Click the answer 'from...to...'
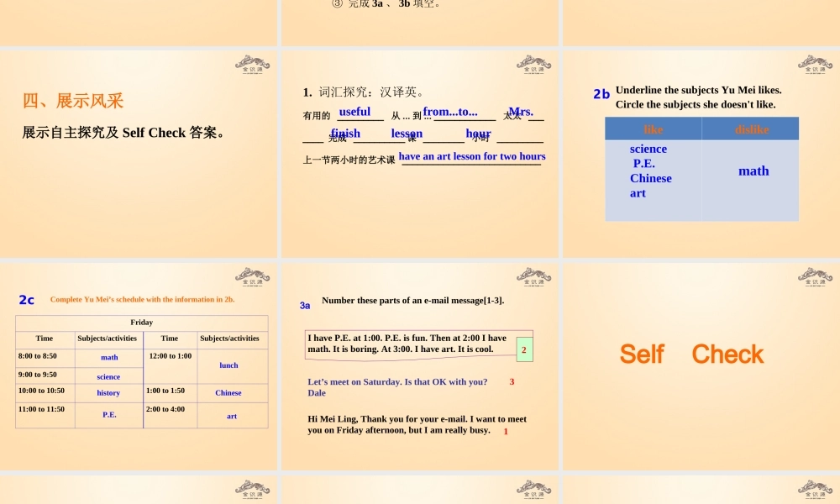The height and width of the screenshot is (504, 840). pyautogui.click(x=450, y=112)
